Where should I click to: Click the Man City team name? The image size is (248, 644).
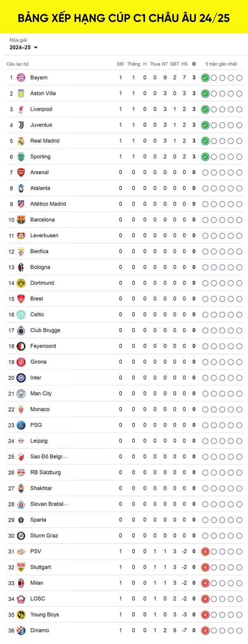coord(41,393)
